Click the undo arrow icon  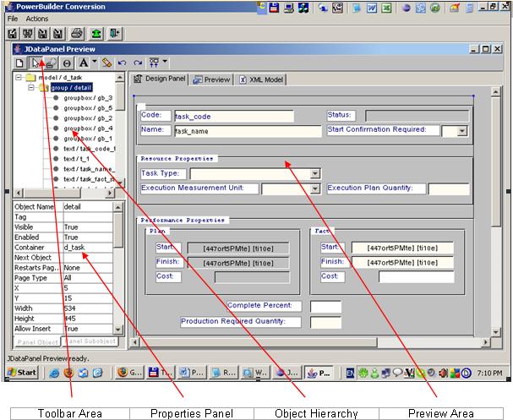point(122,63)
